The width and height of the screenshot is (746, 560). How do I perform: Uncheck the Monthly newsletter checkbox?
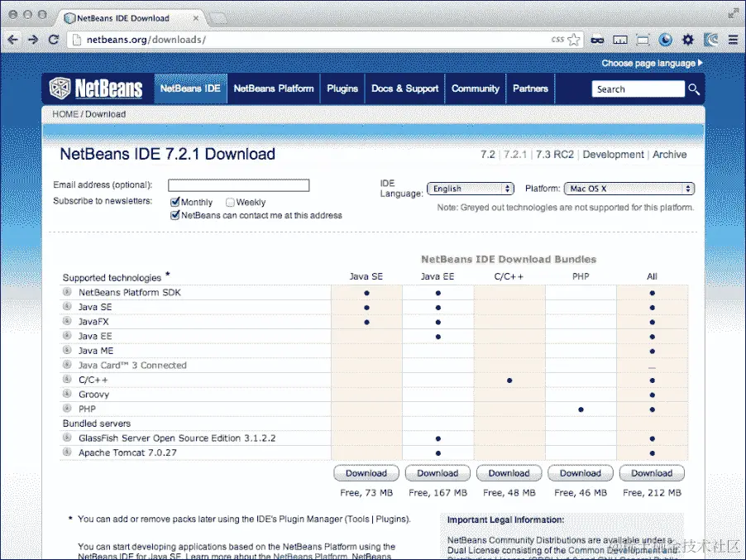(175, 202)
